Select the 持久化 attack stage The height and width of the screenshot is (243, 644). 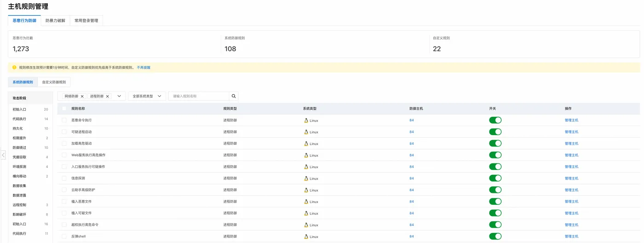[x=30, y=129]
